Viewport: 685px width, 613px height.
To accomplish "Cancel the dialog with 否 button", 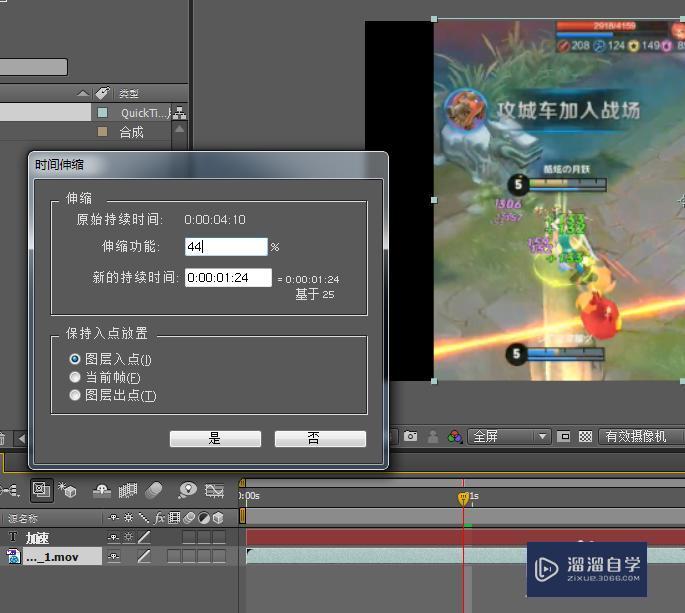I will point(320,439).
